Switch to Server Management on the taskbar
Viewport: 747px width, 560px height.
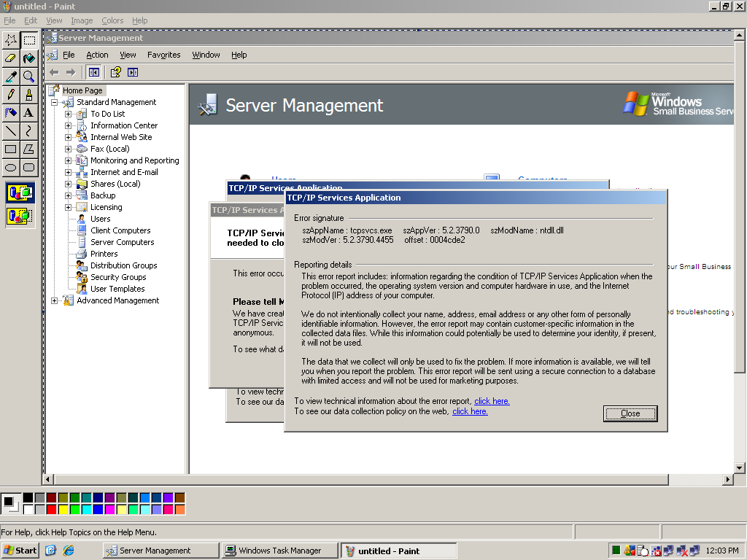(160, 551)
